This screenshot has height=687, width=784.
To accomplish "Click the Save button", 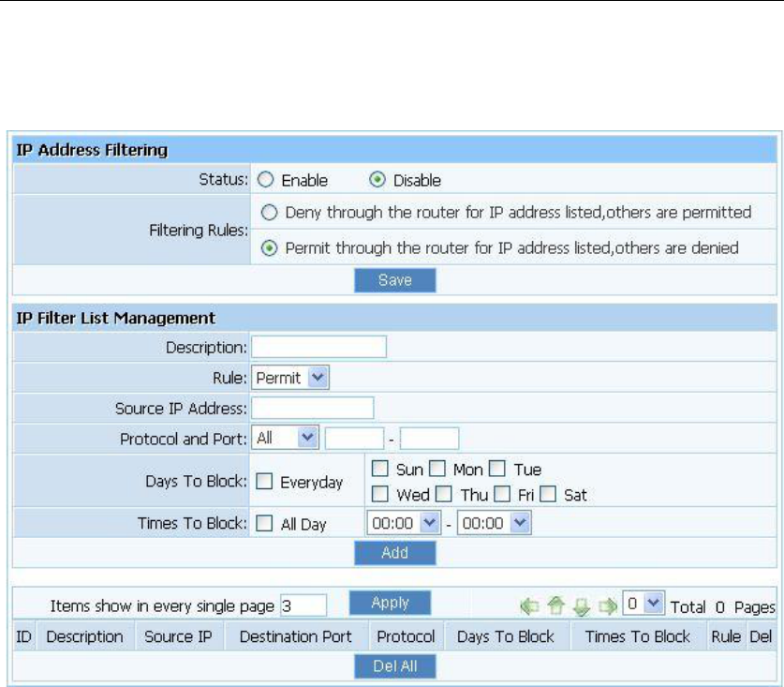I will click(395, 280).
